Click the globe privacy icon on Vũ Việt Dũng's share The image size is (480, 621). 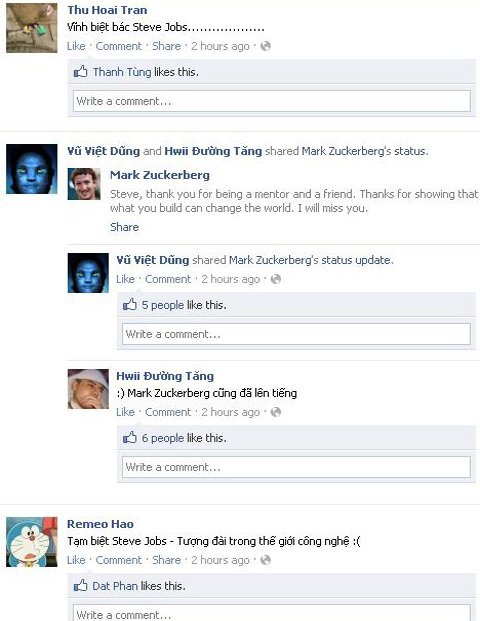pyautogui.click(x=276, y=279)
